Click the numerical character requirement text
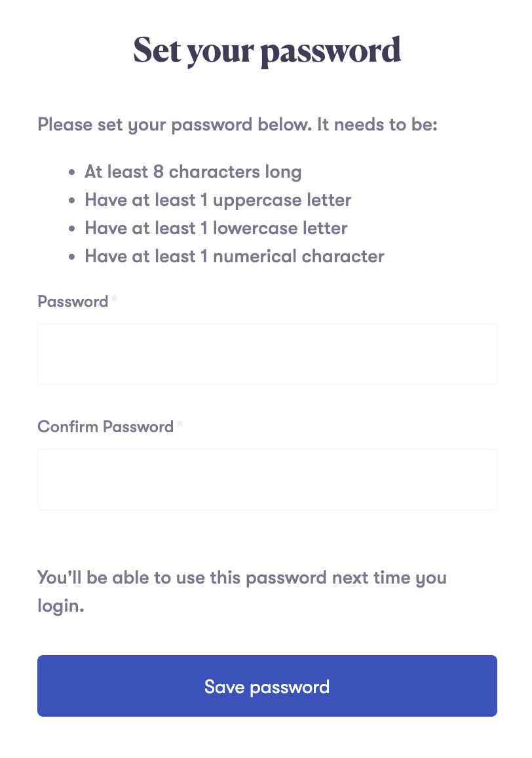 pos(234,256)
